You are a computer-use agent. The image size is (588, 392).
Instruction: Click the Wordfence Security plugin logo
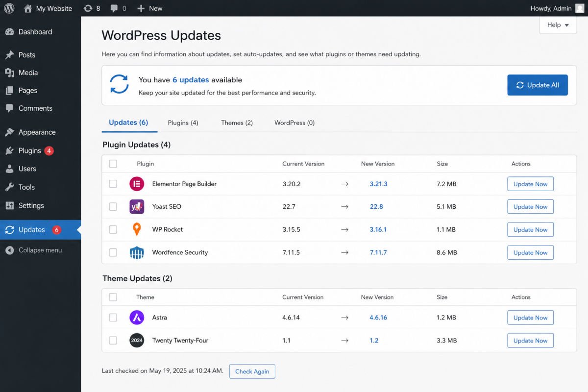[137, 253]
